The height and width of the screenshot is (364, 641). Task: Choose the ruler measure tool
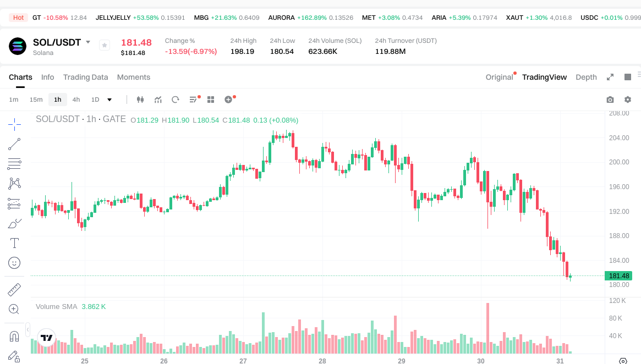tap(14, 289)
